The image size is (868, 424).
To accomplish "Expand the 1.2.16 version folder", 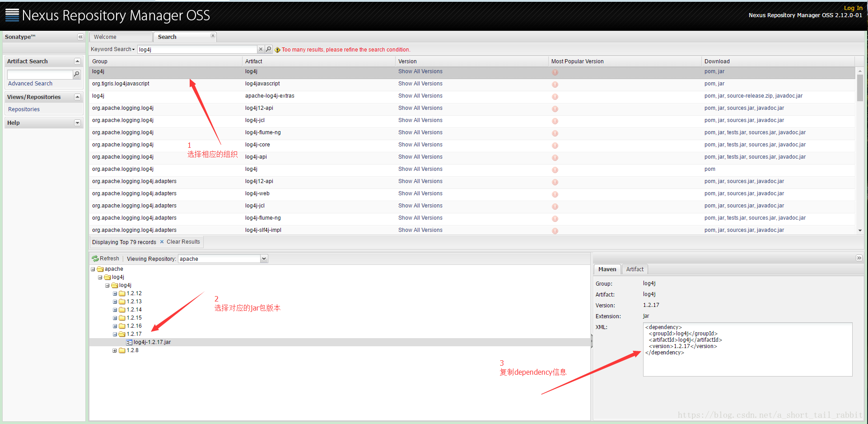I will pos(115,326).
